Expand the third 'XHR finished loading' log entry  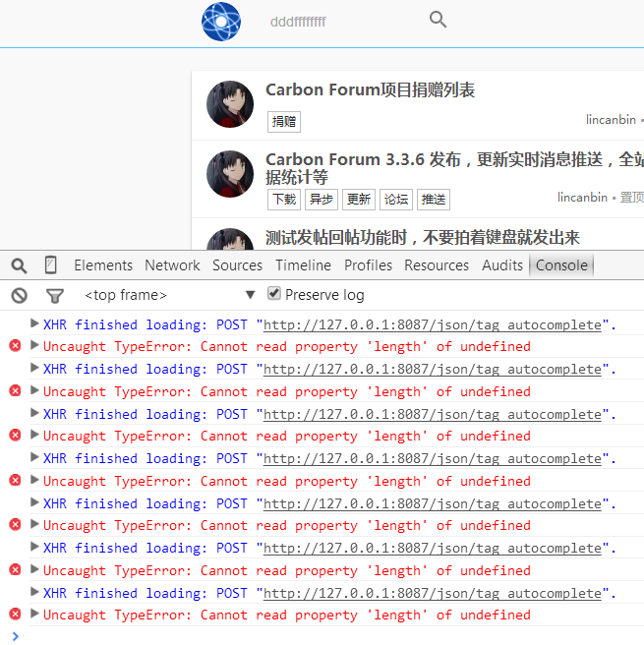(34, 413)
